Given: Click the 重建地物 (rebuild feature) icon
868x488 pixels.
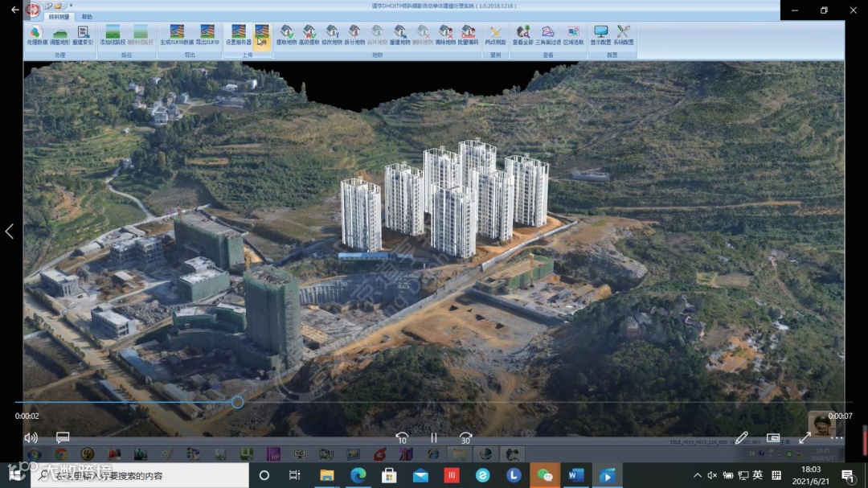Looking at the screenshot, I should point(399,35).
